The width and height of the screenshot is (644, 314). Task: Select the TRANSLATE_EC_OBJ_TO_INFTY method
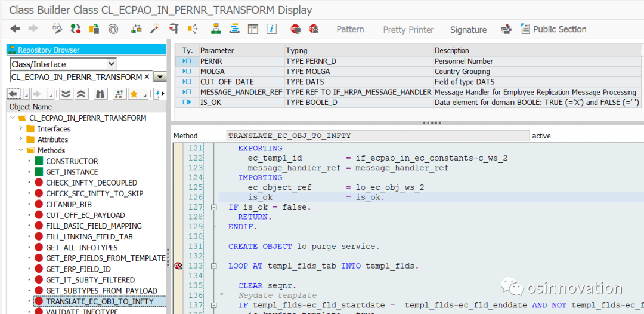point(100,301)
